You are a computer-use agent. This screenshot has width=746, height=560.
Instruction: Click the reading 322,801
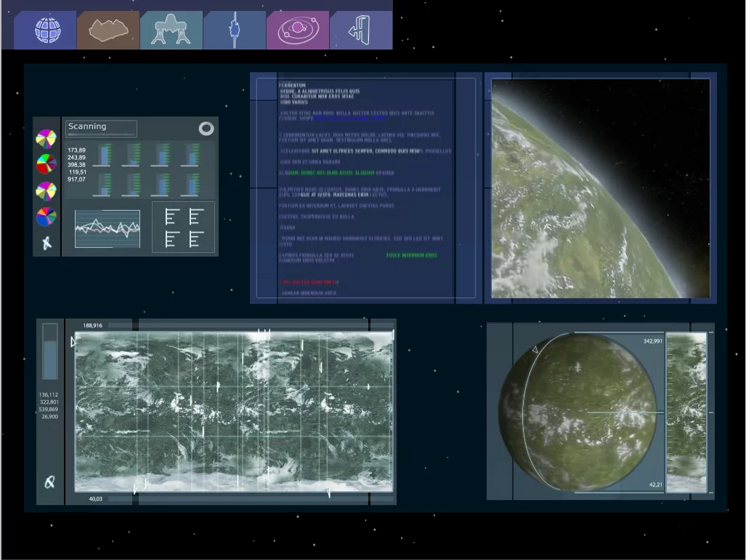click(x=49, y=402)
